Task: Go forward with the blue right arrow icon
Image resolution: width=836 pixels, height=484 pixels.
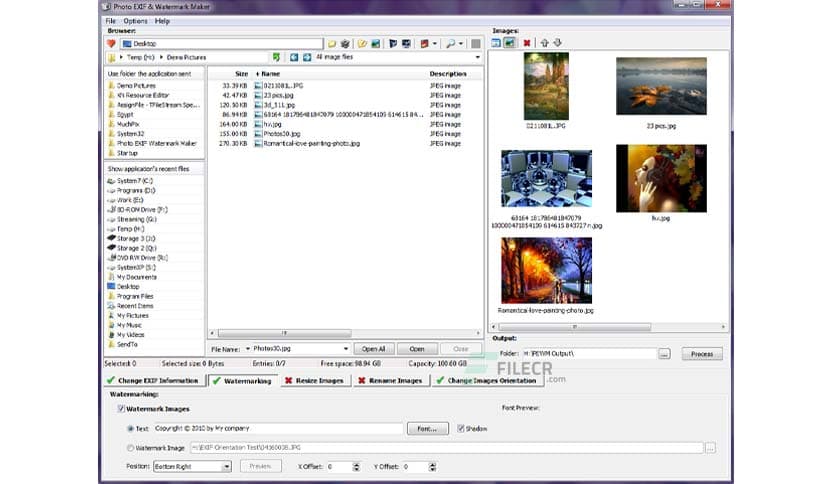Action: (307, 57)
